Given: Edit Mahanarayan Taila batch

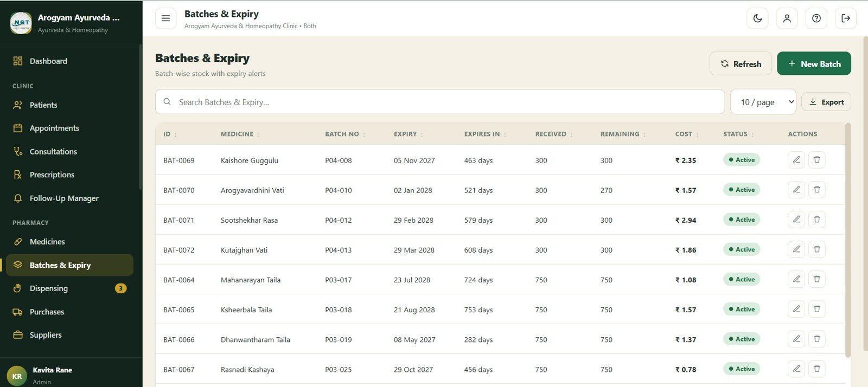Looking at the screenshot, I should 796,279.
